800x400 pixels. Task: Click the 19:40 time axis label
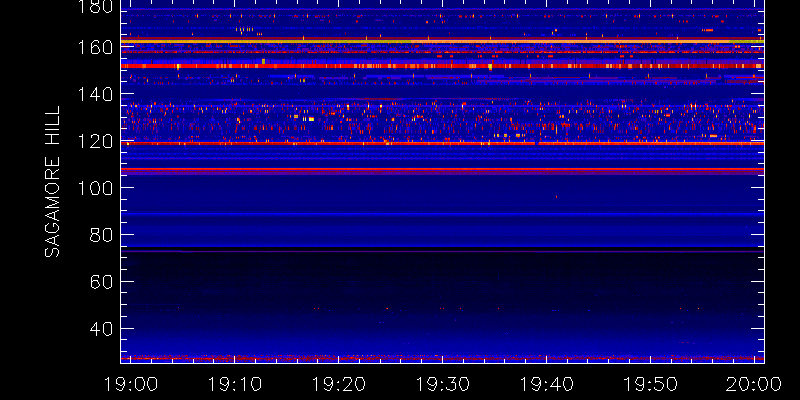coord(546,384)
